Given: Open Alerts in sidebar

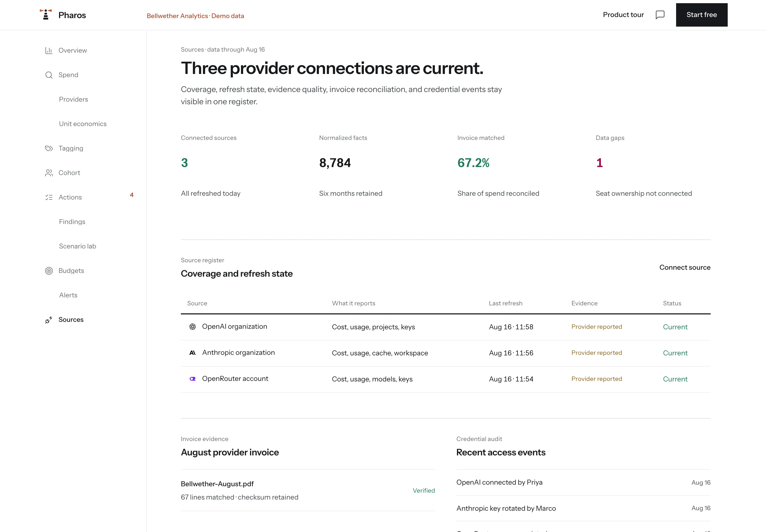Looking at the screenshot, I should point(68,295).
